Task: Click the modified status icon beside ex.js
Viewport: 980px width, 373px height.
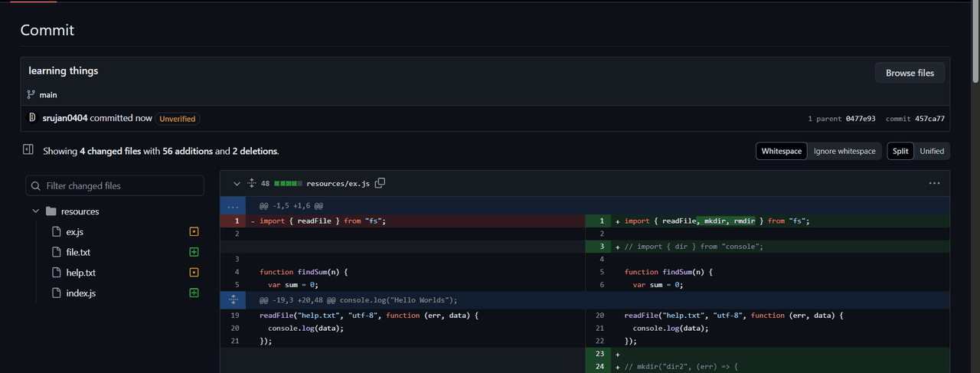Action: click(194, 231)
